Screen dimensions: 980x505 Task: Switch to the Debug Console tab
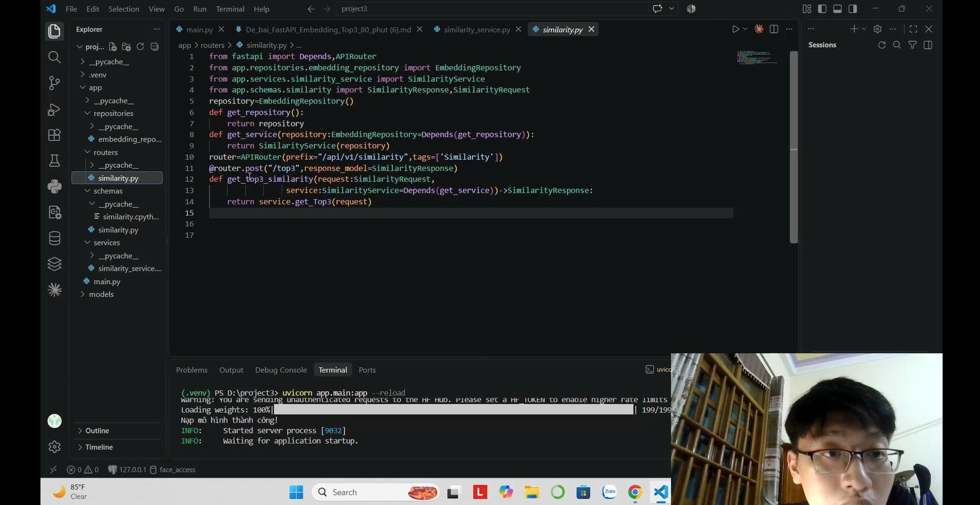pyautogui.click(x=281, y=370)
